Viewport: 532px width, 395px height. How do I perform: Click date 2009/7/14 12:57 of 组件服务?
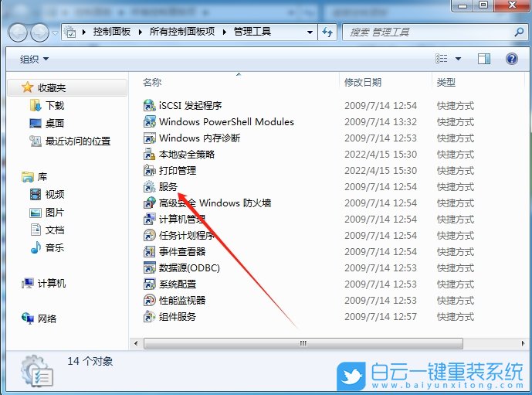[x=381, y=317]
